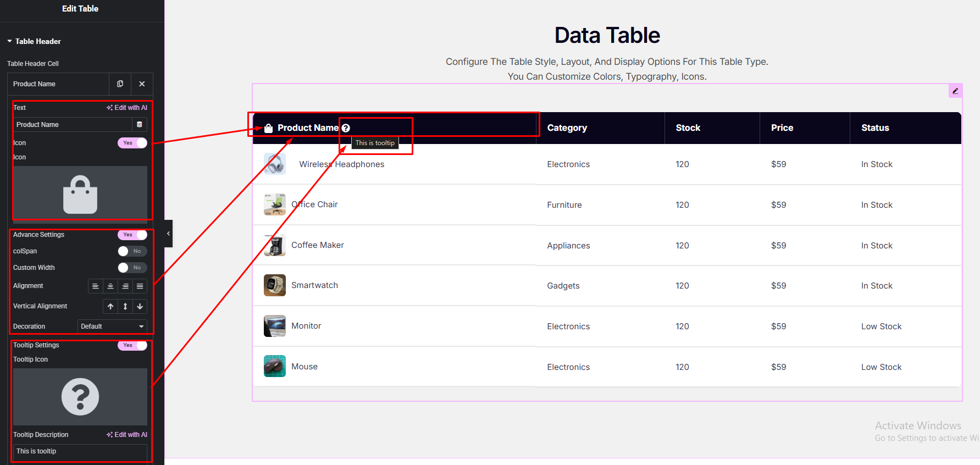Screen dimensions: 980x465
Task: Turn off Tooltip Settings toggle
Action: (x=132, y=345)
